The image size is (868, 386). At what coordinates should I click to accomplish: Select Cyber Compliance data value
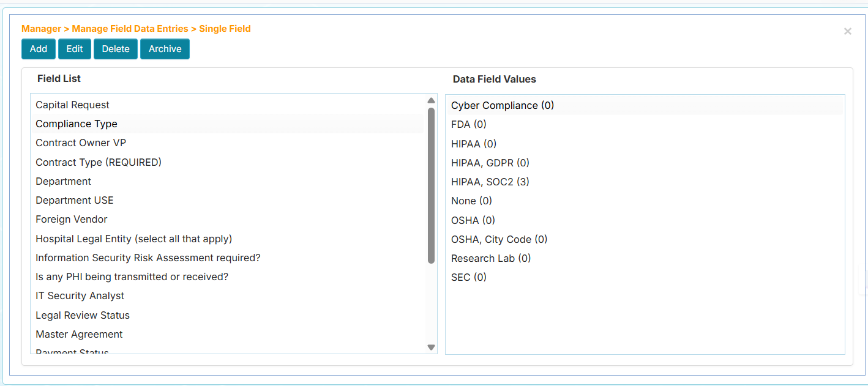[502, 105]
